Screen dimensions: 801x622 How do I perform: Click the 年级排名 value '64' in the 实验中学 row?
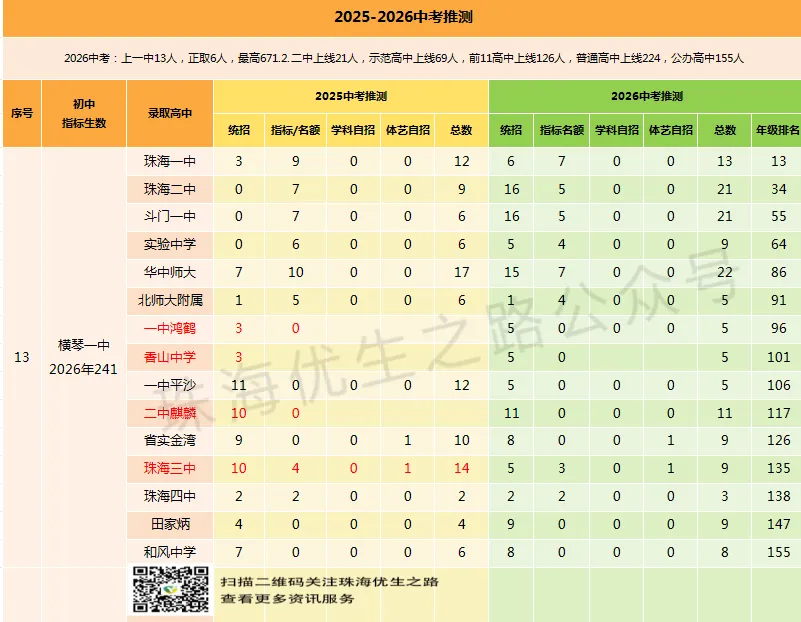(x=779, y=244)
